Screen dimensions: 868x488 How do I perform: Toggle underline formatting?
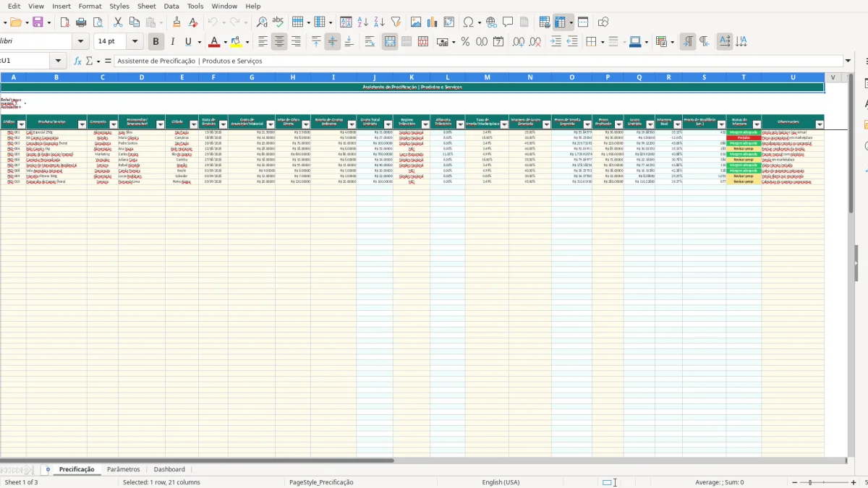pos(189,42)
